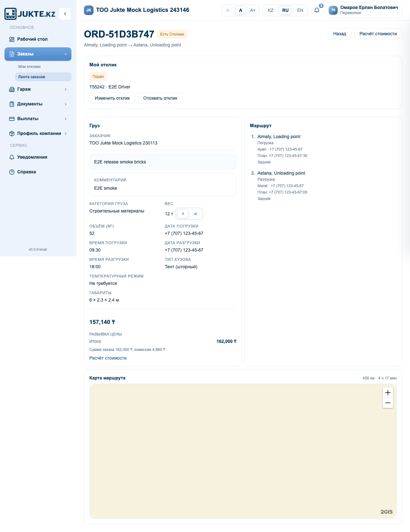Switch language to KZ
The height and width of the screenshot is (532, 410).
click(271, 10)
